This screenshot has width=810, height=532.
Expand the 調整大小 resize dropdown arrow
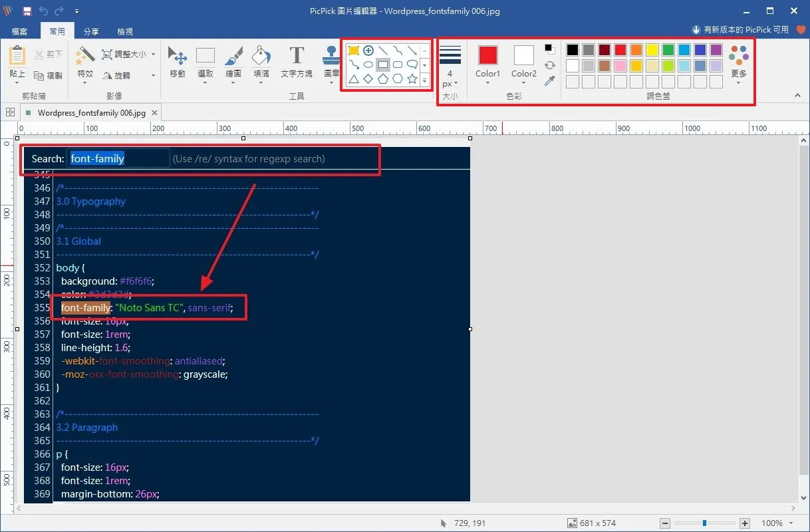(153, 55)
